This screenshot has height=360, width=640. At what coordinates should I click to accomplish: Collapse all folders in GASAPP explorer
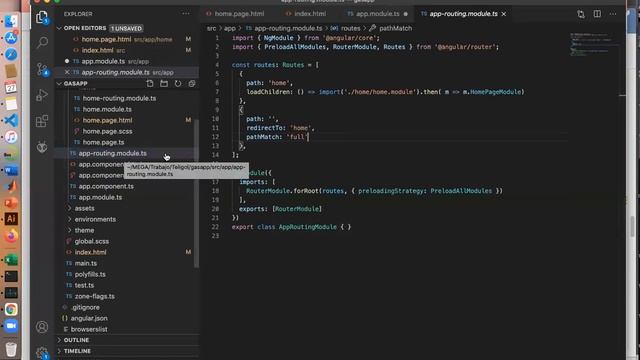tap(192, 84)
